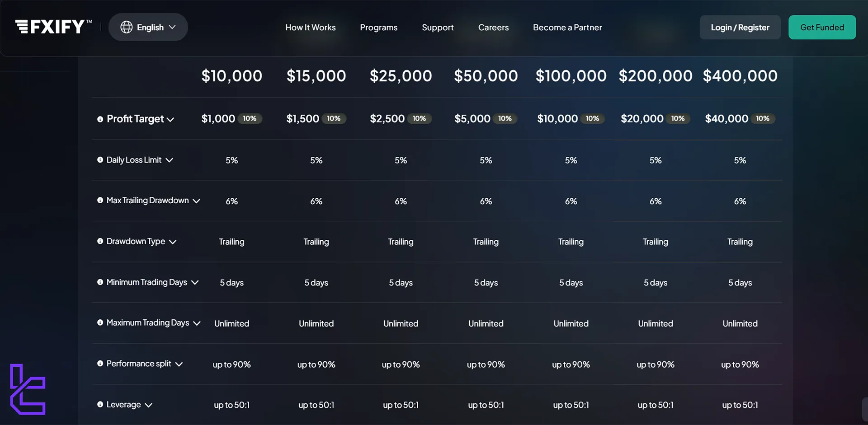Select the $100,000 account size header
Viewport: 868px width, 425px height.
coord(571,76)
